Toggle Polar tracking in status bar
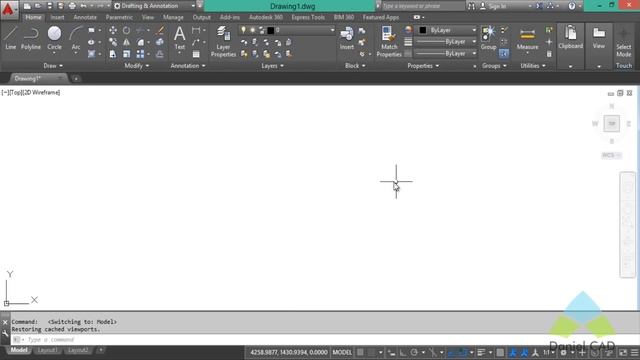This screenshot has width=640, height=360. click(414, 352)
